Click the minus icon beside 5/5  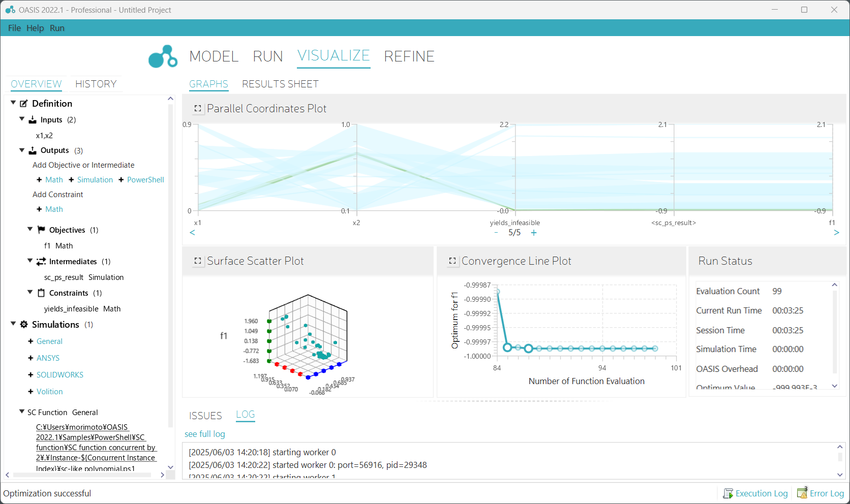tap(496, 233)
